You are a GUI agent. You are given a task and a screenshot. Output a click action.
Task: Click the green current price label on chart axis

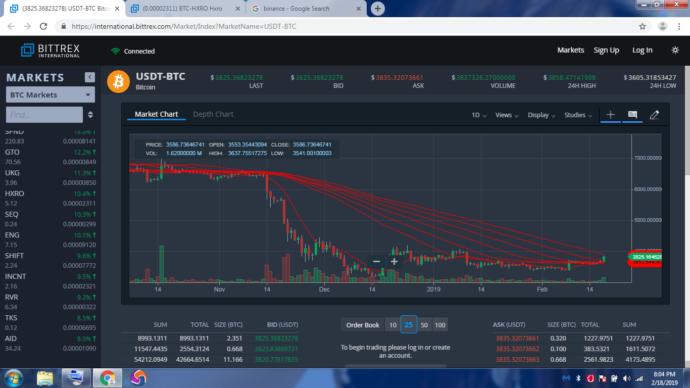[x=645, y=256]
